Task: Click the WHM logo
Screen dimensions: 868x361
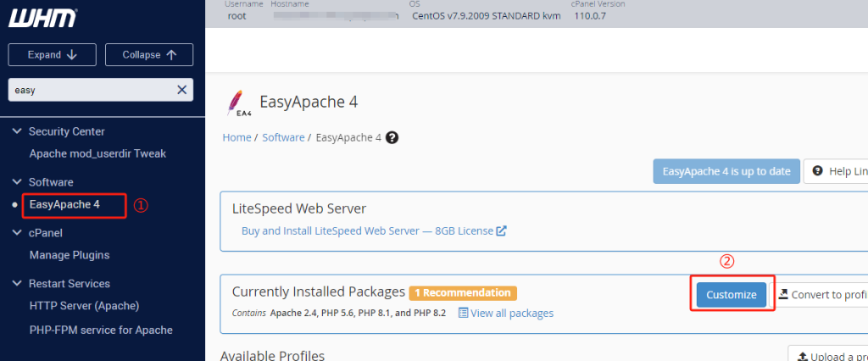Action: point(42,19)
